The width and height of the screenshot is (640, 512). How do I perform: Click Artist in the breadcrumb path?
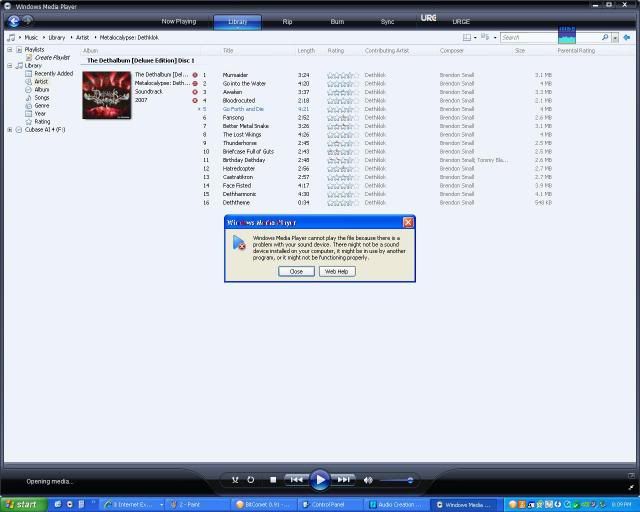click(82, 38)
